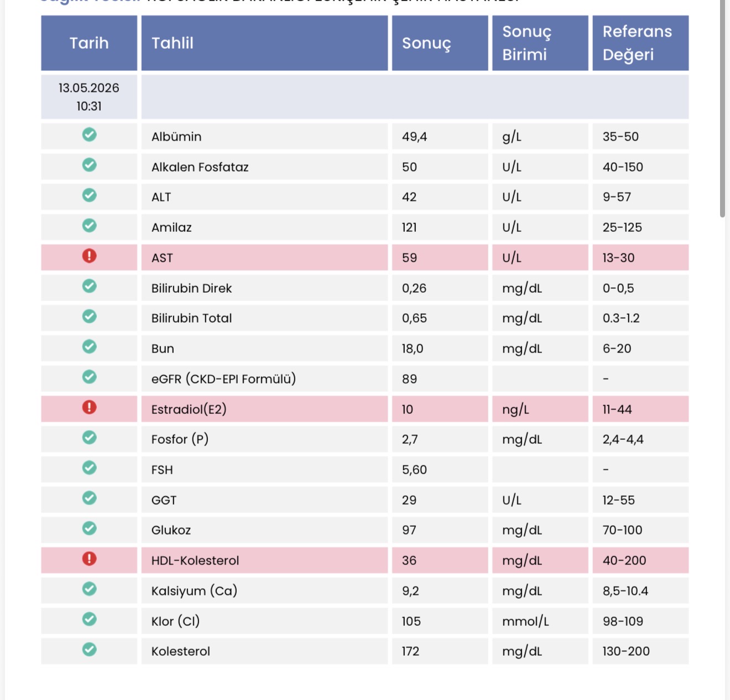Click the Referans Değeri column header
The image size is (730, 700).
[x=640, y=43]
